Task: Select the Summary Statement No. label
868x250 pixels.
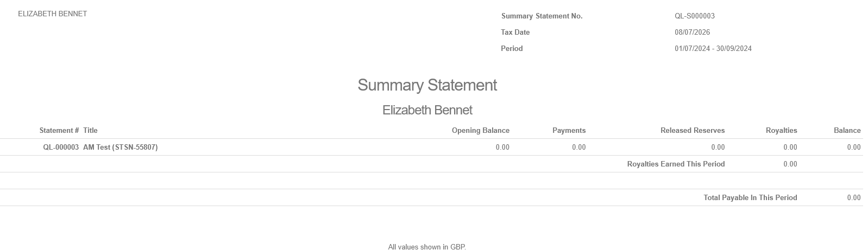Action: (x=542, y=16)
